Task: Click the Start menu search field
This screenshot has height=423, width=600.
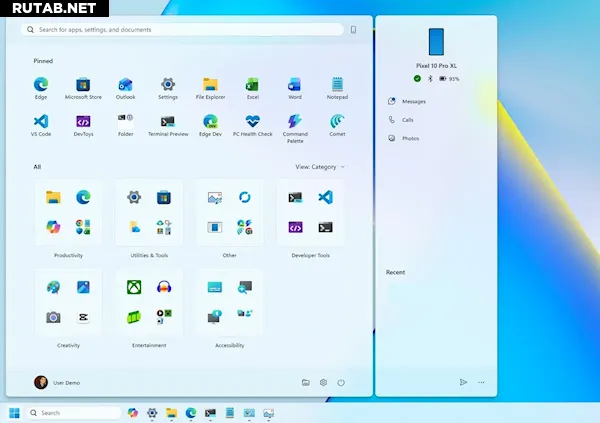Action: (x=185, y=30)
